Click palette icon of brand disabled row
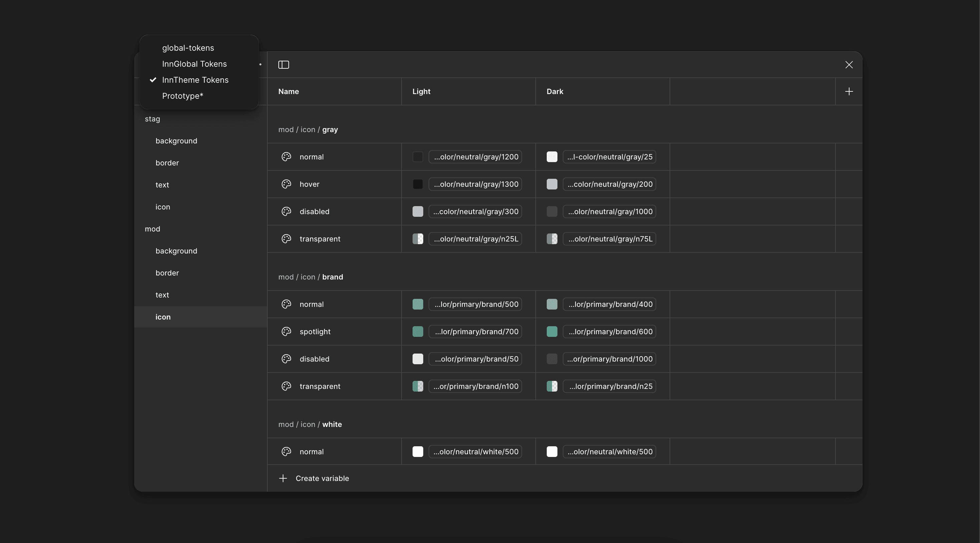Image resolution: width=980 pixels, height=543 pixels. 286,359
